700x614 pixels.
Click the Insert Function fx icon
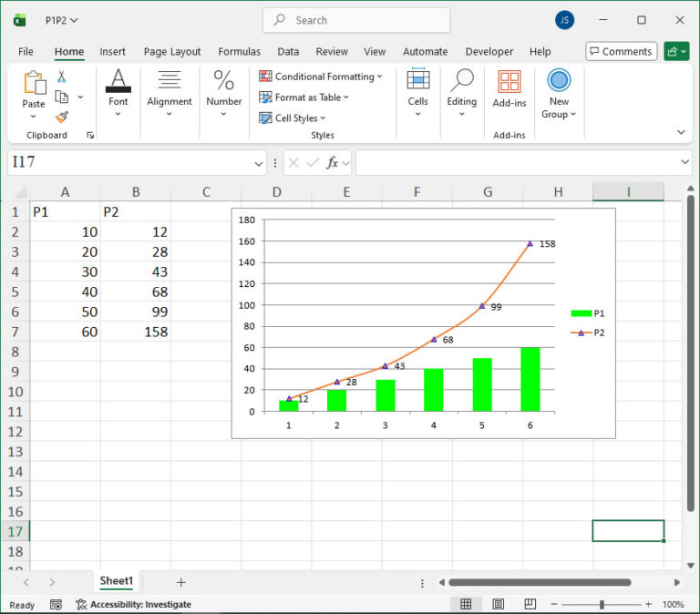pos(332,163)
